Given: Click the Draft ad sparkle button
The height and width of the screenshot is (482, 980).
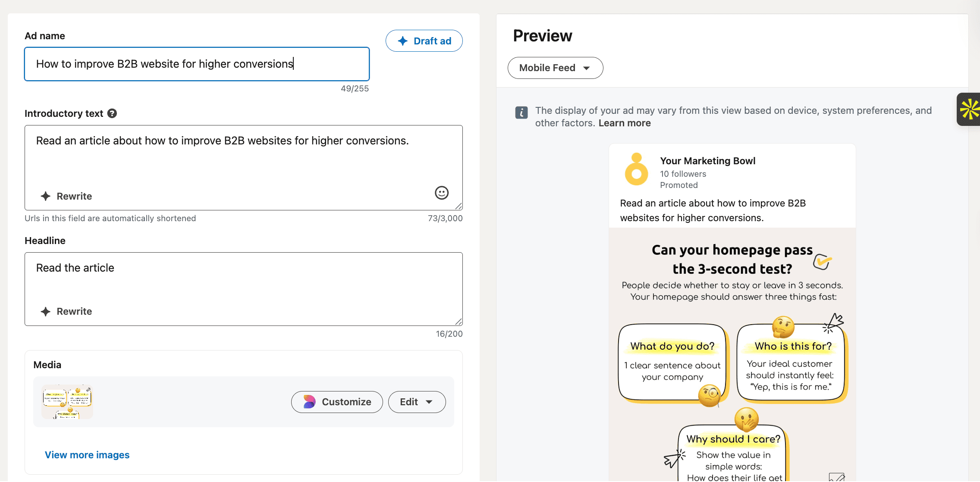Looking at the screenshot, I should click(x=424, y=41).
